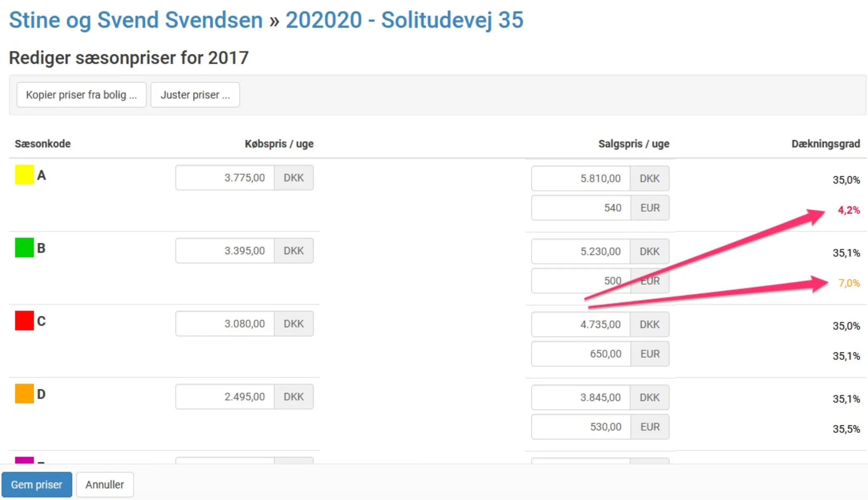Open Kopier priser fra bolig dialog

(81, 95)
